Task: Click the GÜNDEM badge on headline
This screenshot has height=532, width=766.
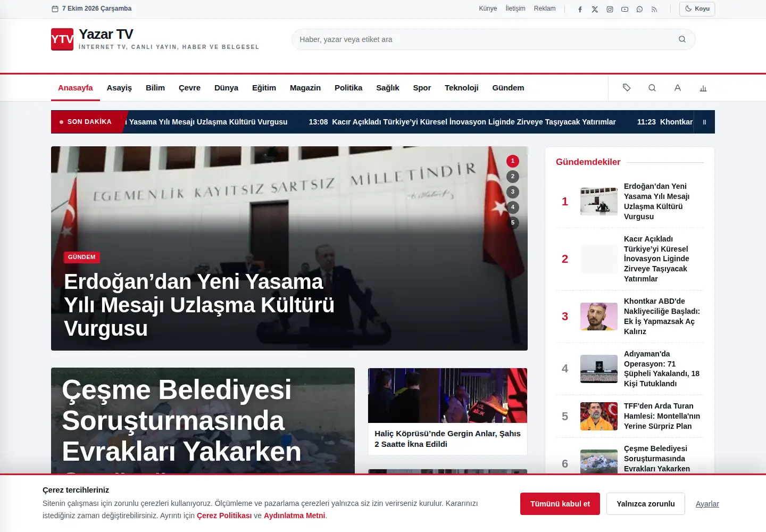Action: click(x=82, y=257)
